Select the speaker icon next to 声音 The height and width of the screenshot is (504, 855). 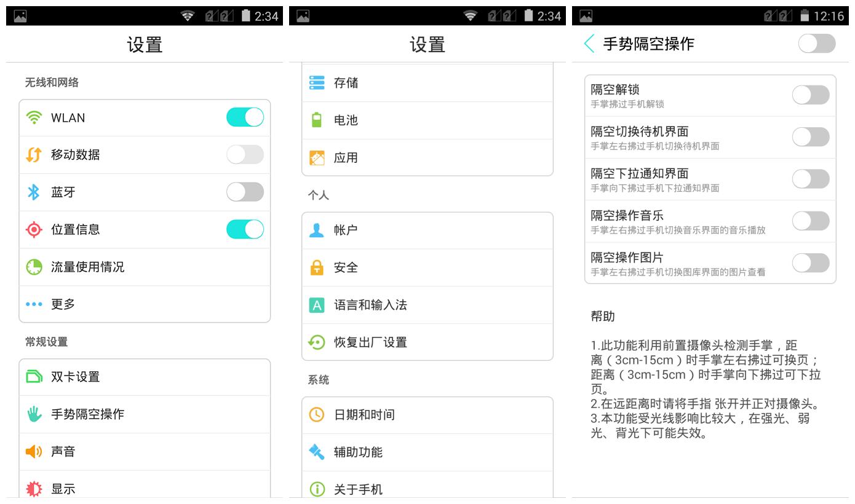tap(34, 451)
